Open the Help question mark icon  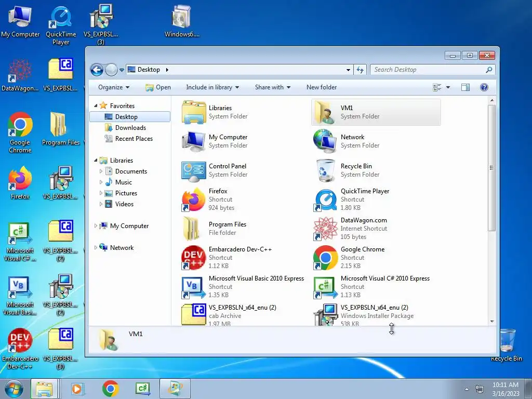[484, 87]
